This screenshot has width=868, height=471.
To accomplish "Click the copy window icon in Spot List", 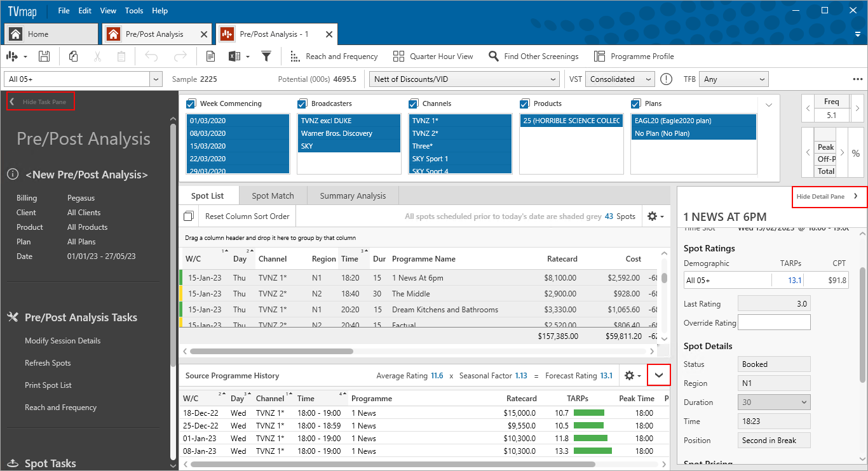I will point(188,216).
